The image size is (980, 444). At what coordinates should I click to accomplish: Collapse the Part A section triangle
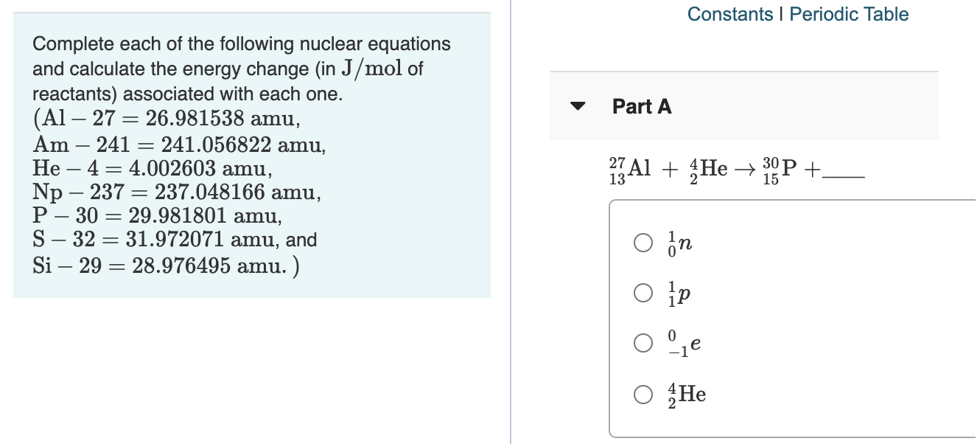tap(579, 106)
